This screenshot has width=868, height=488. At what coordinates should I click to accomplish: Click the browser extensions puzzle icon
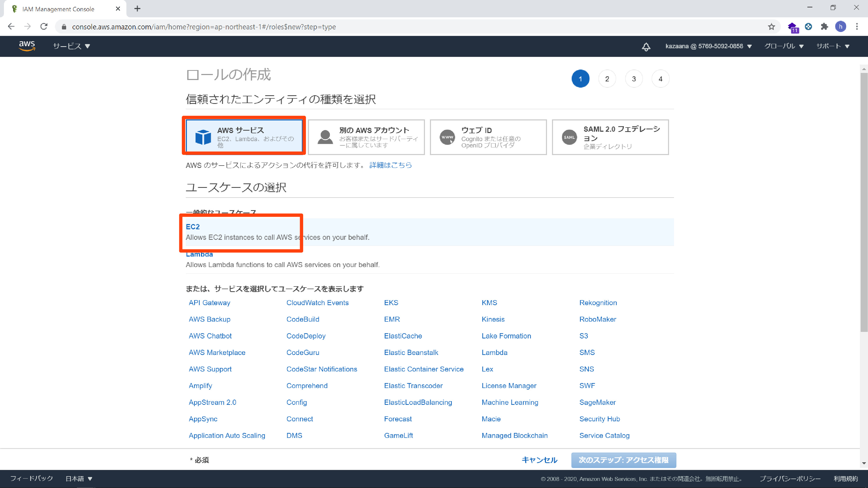pos(824,27)
